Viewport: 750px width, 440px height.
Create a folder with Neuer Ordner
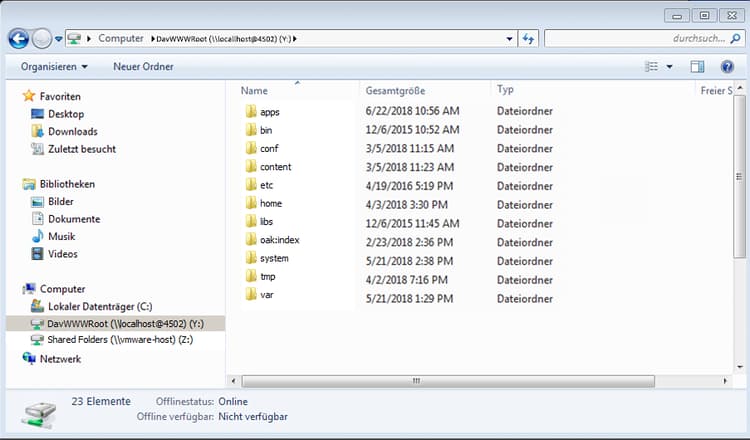pos(143,66)
